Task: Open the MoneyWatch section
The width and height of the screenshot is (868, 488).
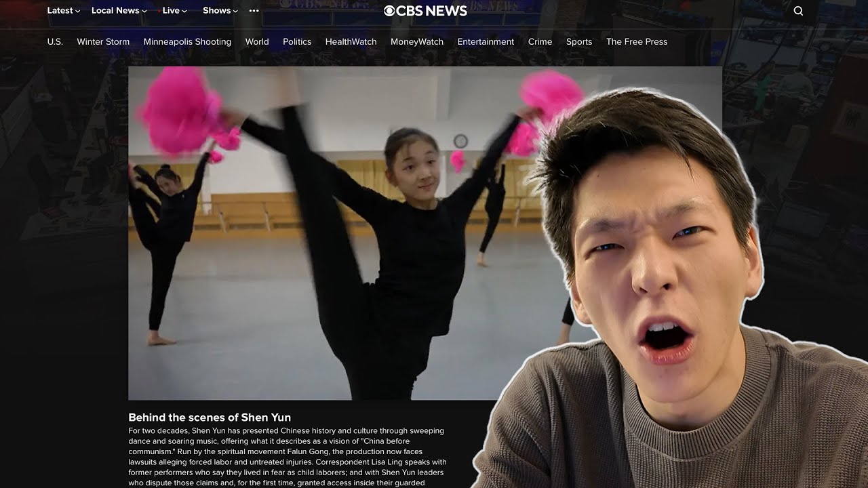Action: point(417,42)
